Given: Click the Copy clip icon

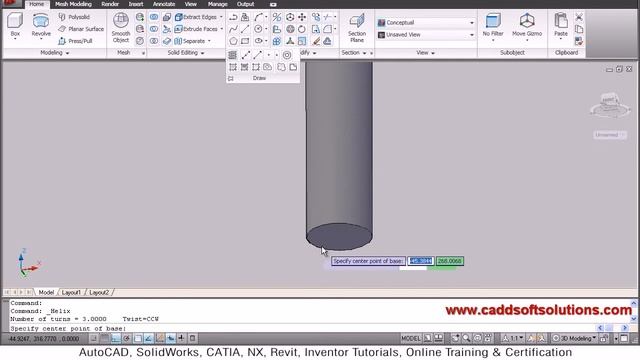Looking at the screenshot, I should pos(579,29).
